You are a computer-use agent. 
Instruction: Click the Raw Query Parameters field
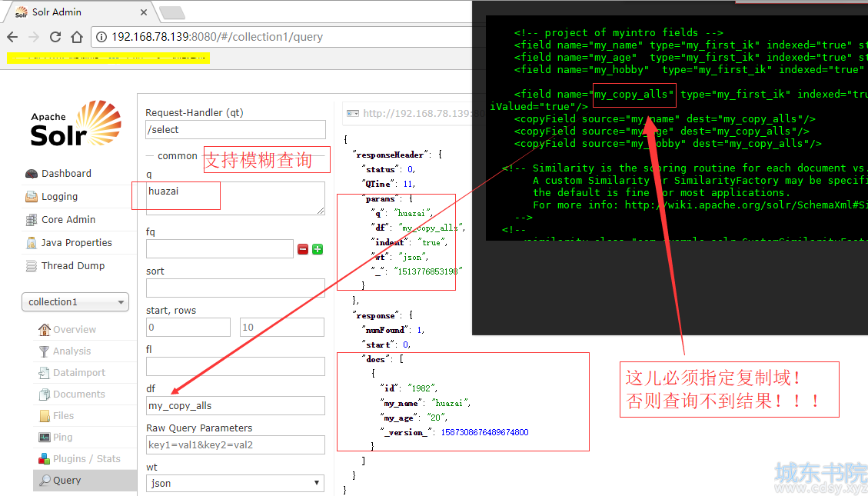[x=235, y=445]
